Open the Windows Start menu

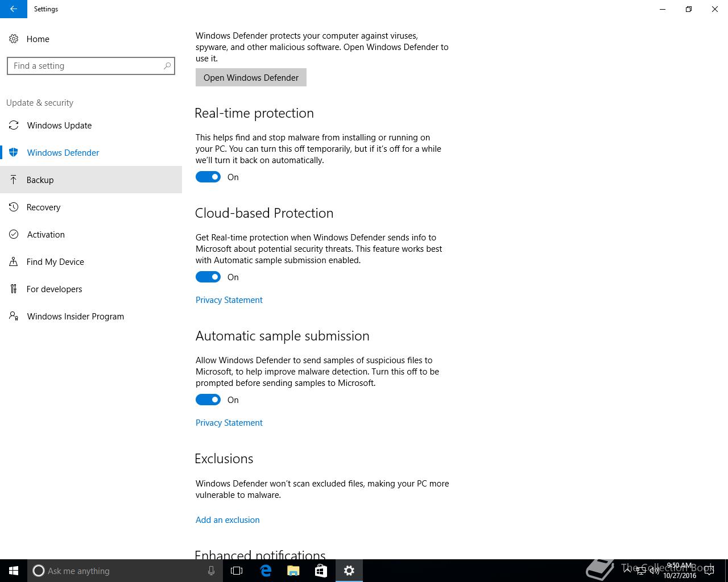[x=14, y=571]
